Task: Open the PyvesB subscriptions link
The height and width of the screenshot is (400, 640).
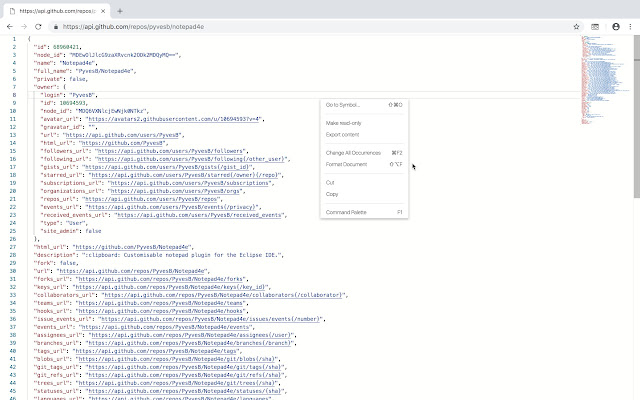Action: [190, 183]
